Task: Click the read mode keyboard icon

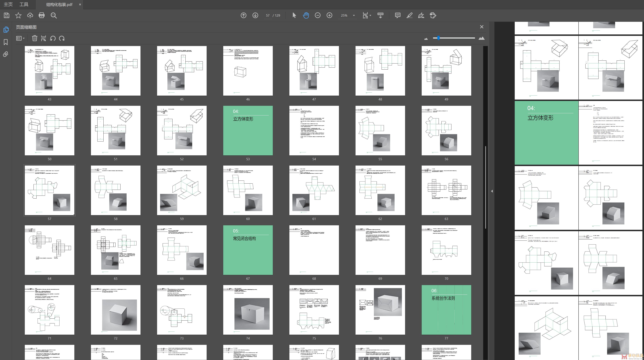Action: [x=380, y=16]
